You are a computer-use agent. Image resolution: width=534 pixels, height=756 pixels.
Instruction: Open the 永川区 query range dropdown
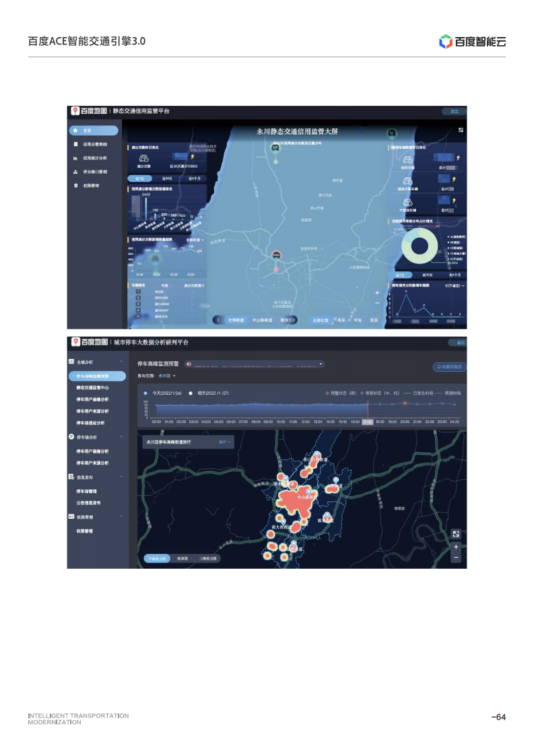(x=166, y=375)
